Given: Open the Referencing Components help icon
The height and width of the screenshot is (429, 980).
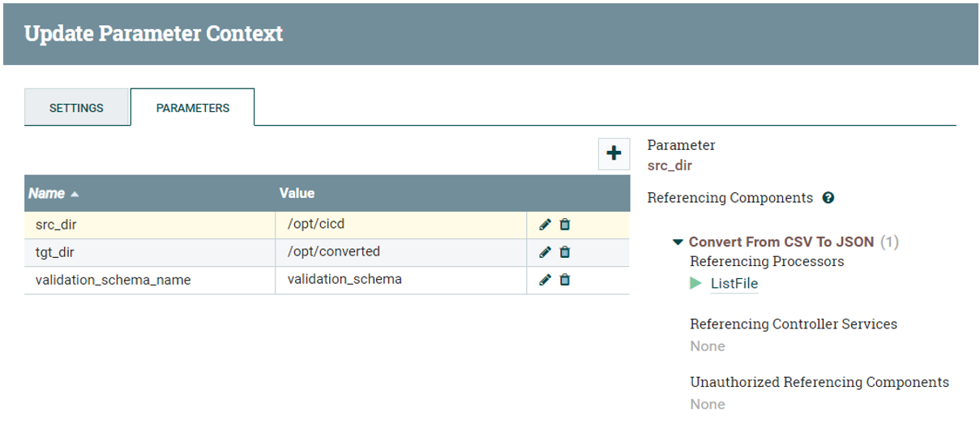Looking at the screenshot, I should (x=828, y=198).
